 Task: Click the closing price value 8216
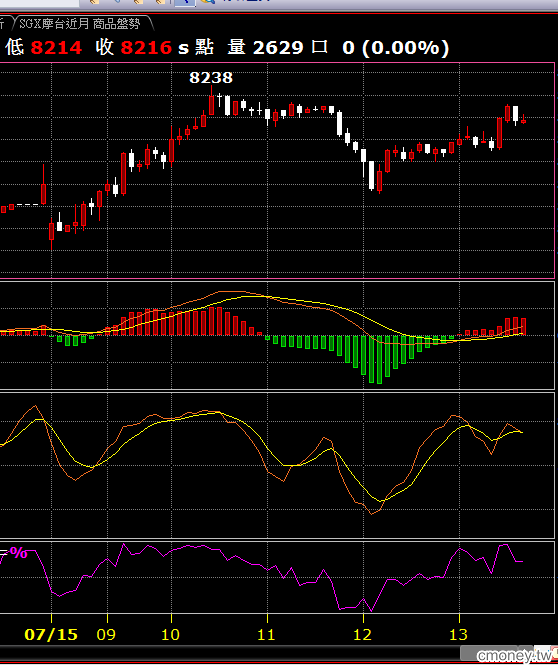pos(146,47)
